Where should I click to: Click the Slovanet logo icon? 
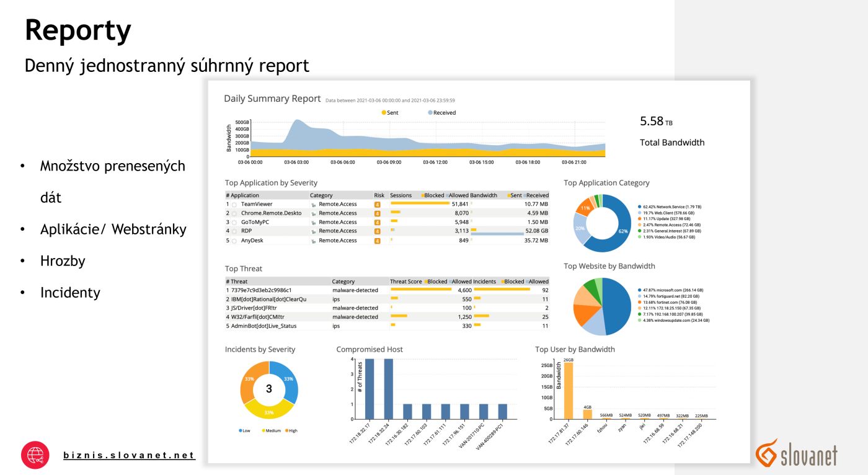click(766, 453)
